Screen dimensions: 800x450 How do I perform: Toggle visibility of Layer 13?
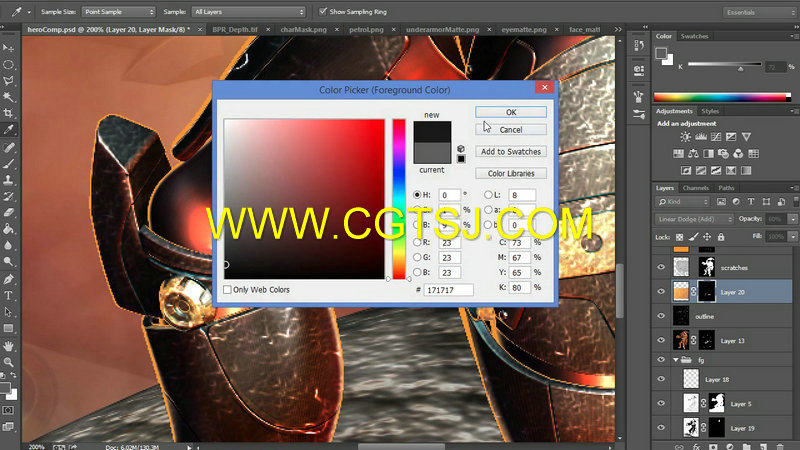click(x=661, y=340)
